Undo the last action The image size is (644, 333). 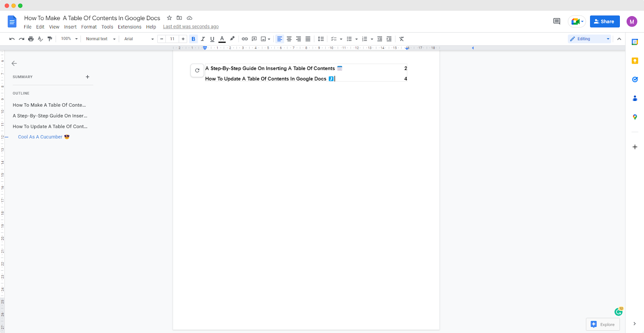click(x=12, y=39)
